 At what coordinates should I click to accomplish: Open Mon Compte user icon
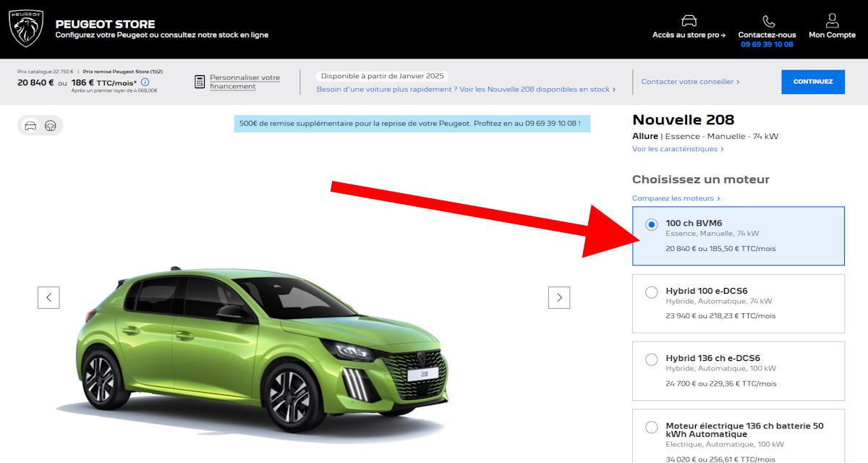[x=832, y=20]
